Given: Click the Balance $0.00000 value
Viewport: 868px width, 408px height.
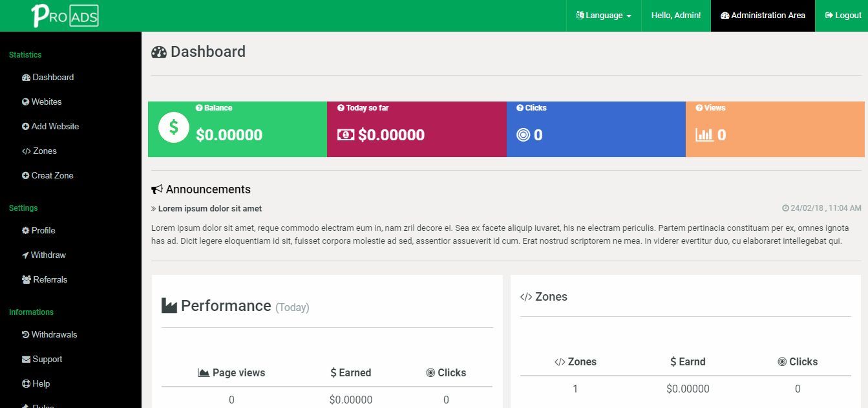Looking at the screenshot, I should click(x=229, y=135).
